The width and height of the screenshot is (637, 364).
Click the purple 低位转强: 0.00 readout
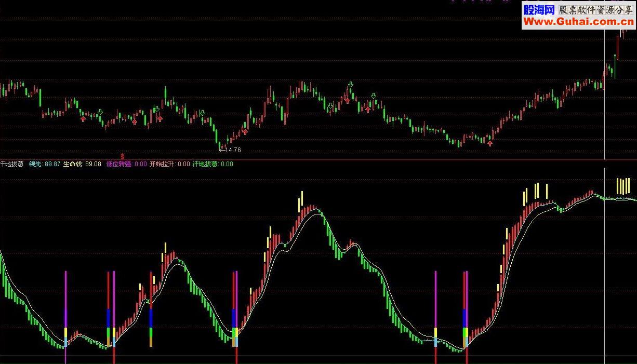click(126, 164)
